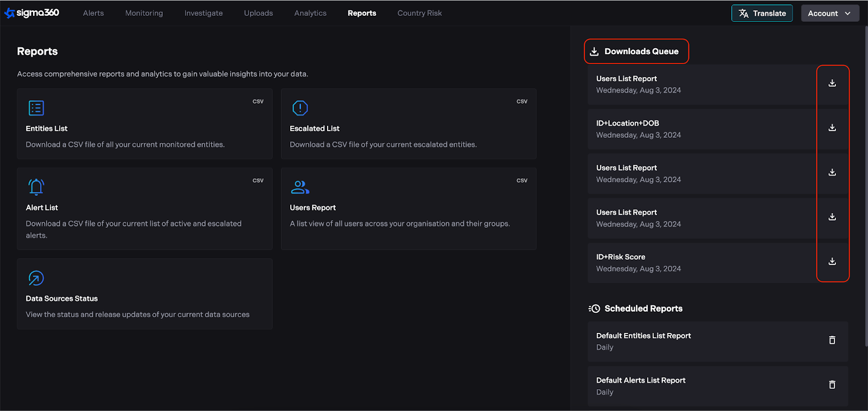Viewport: 868px width, 411px height.
Task: Delete Default Alerts List Report schedule
Action: [x=832, y=384]
